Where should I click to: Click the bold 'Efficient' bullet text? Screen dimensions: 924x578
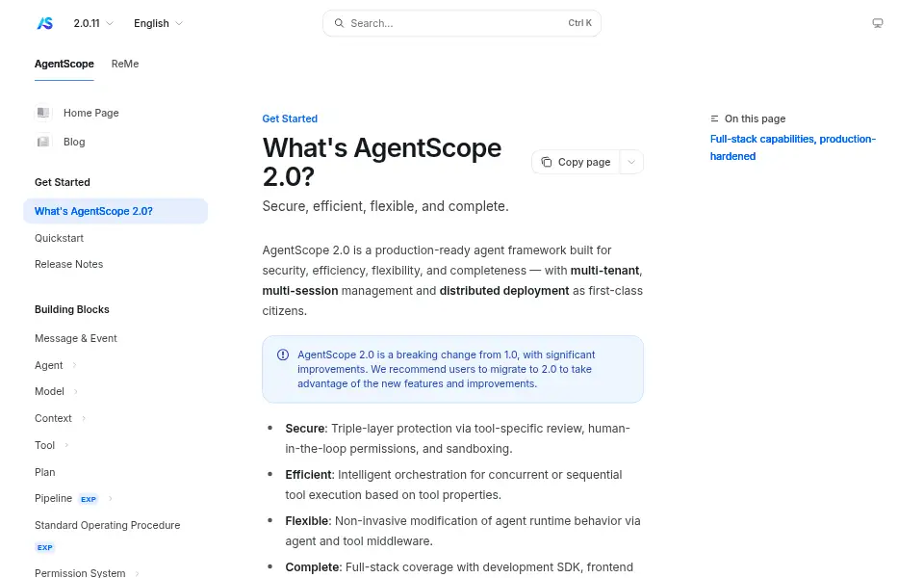pos(309,475)
